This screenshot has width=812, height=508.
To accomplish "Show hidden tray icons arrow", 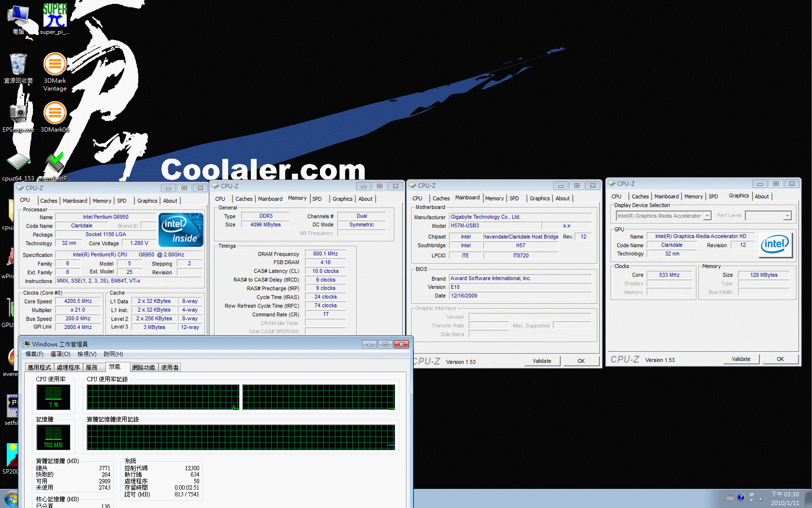I will [760, 498].
